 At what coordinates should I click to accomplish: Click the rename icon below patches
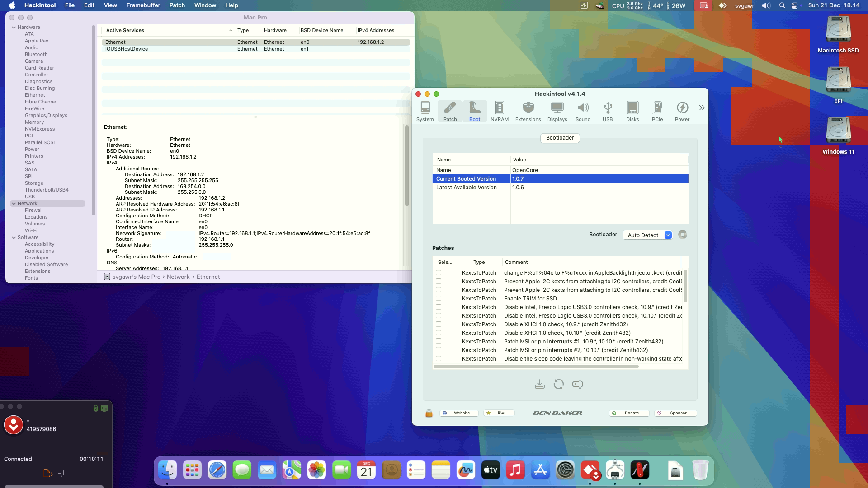tap(578, 384)
